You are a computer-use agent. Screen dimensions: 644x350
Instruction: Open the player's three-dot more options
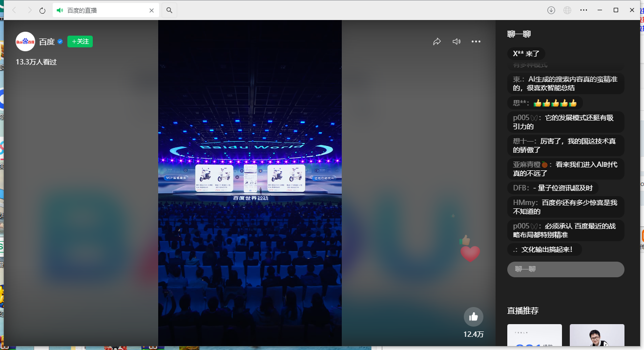point(476,42)
